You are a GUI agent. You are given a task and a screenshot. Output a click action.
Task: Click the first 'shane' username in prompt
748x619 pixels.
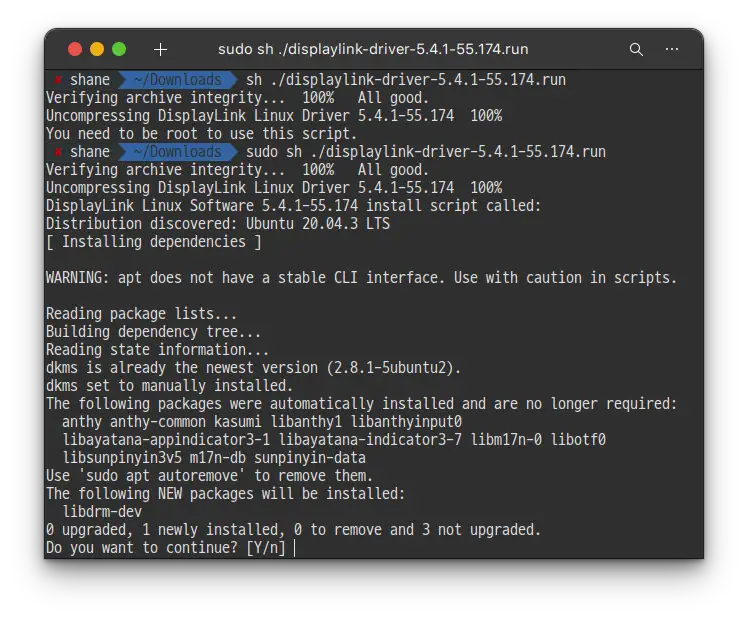point(90,80)
